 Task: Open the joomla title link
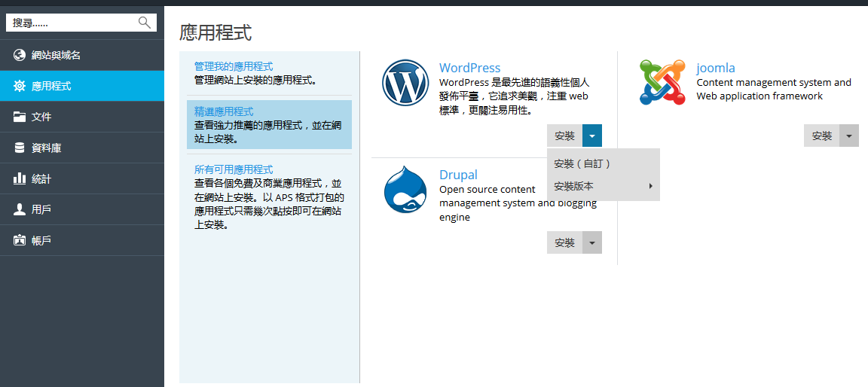coord(716,68)
